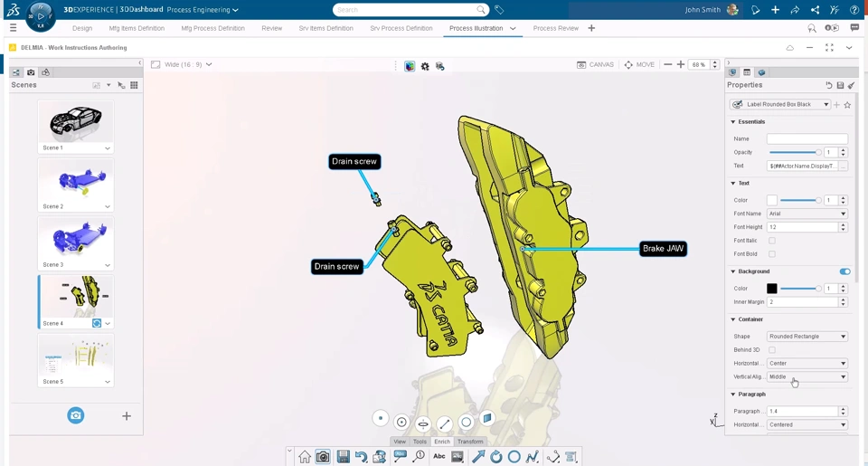The image size is (868, 466).
Task: Open the 3D compass play button at top left
Action: click(x=41, y=16)
